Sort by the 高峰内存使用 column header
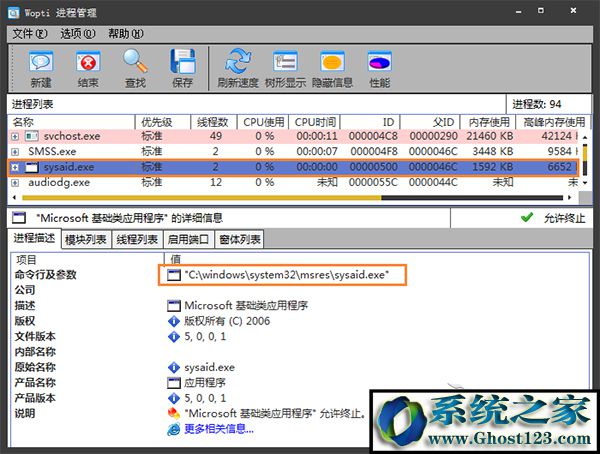The width and height of the screenshot is (600, 454). 552,122
